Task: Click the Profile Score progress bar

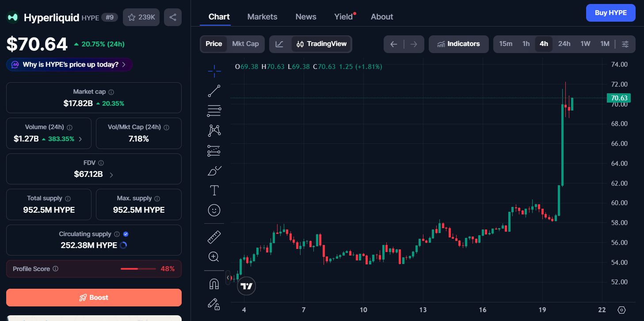Action: tap(138, 269)
